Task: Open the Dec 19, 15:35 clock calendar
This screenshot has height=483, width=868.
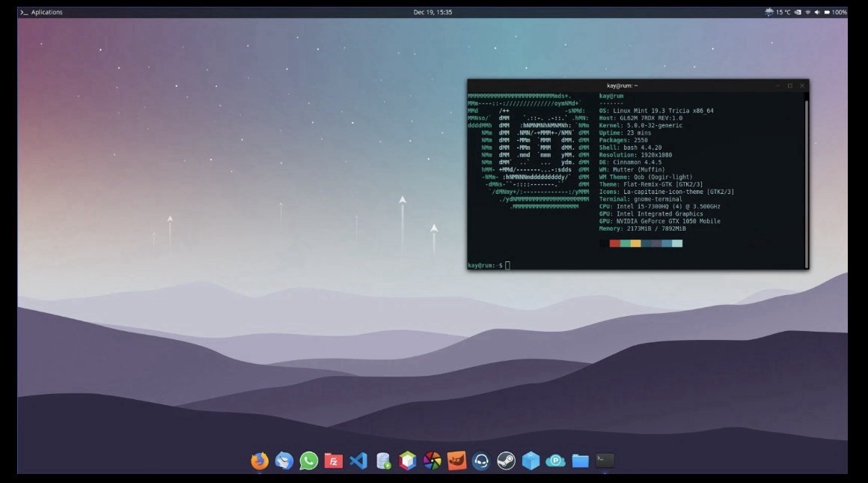Action: 433,12
